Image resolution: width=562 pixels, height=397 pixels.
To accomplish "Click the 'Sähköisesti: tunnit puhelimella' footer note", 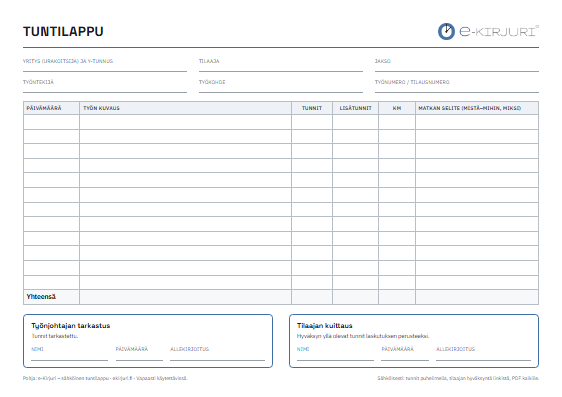I will tap(458, 378).
